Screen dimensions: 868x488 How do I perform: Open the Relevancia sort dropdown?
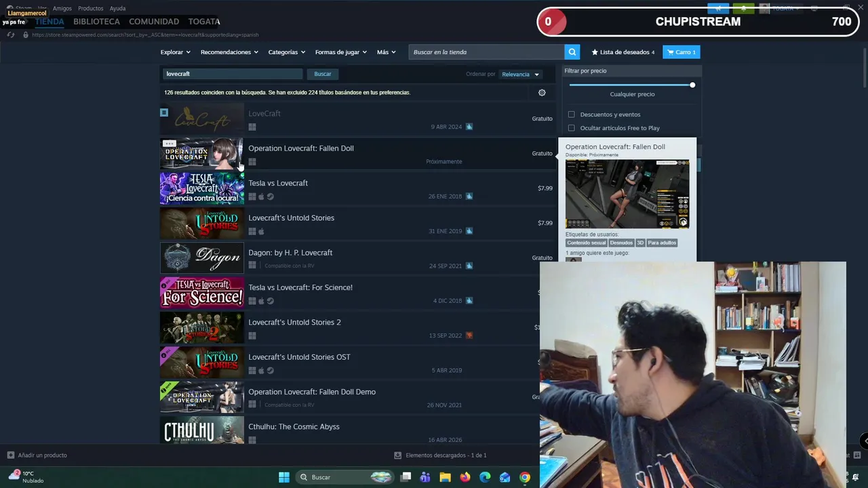(x=520, y=75)
